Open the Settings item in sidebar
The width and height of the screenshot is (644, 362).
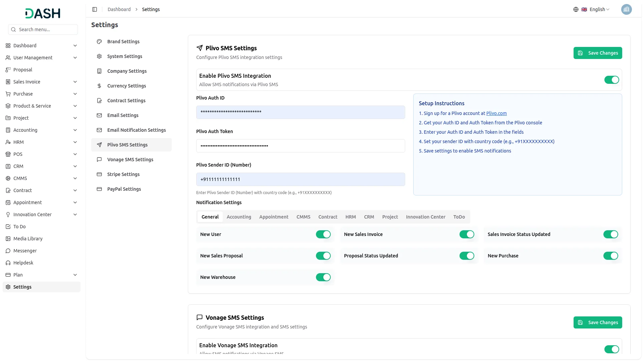(x=42, y=287)
